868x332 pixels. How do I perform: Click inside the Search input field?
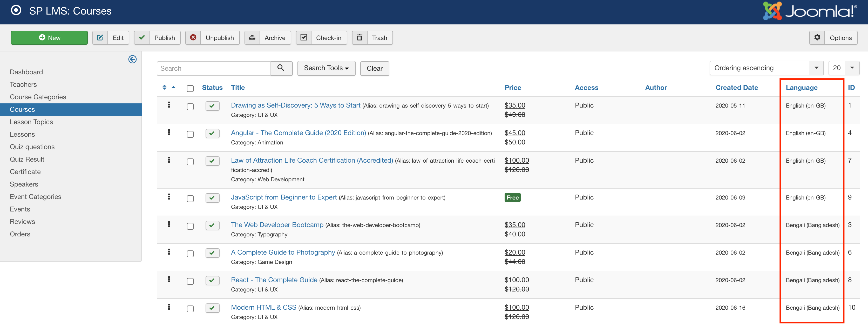pos(214,69)
